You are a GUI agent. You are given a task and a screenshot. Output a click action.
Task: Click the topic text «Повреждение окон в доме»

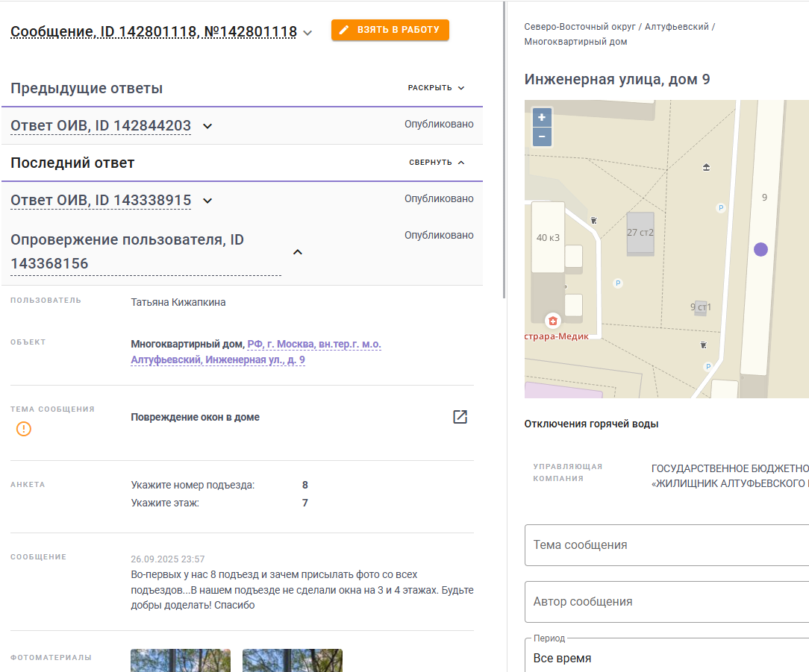(195, 417)
